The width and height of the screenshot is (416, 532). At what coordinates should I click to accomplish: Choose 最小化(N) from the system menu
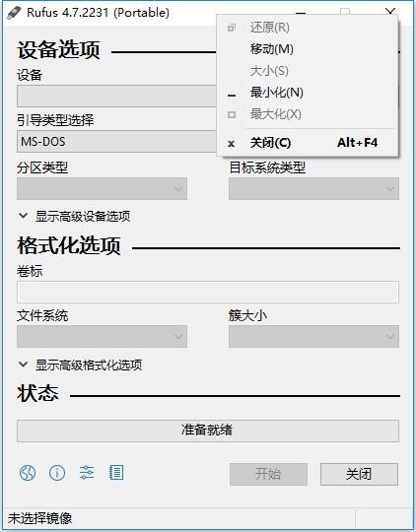(308, 93)
